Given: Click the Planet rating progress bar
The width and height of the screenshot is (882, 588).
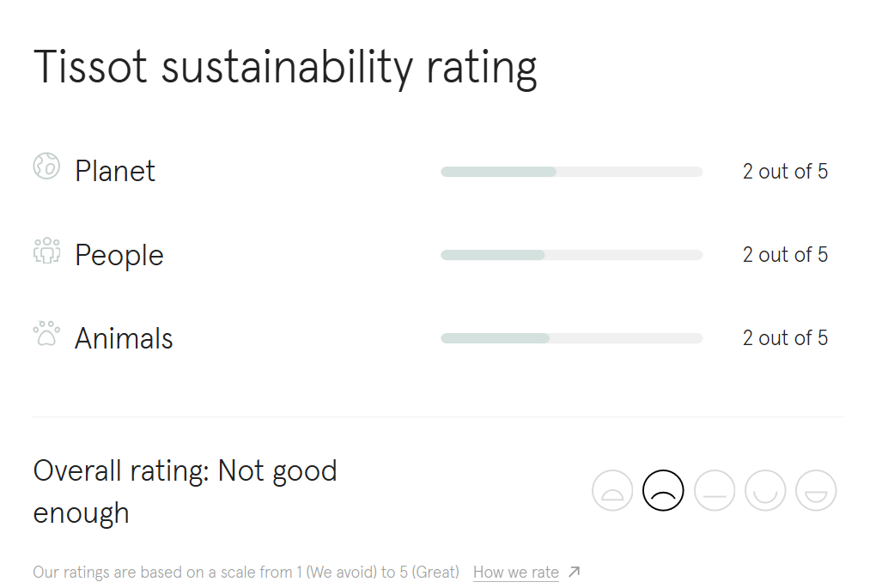Looking at the screenshot, I should point(571,172).
